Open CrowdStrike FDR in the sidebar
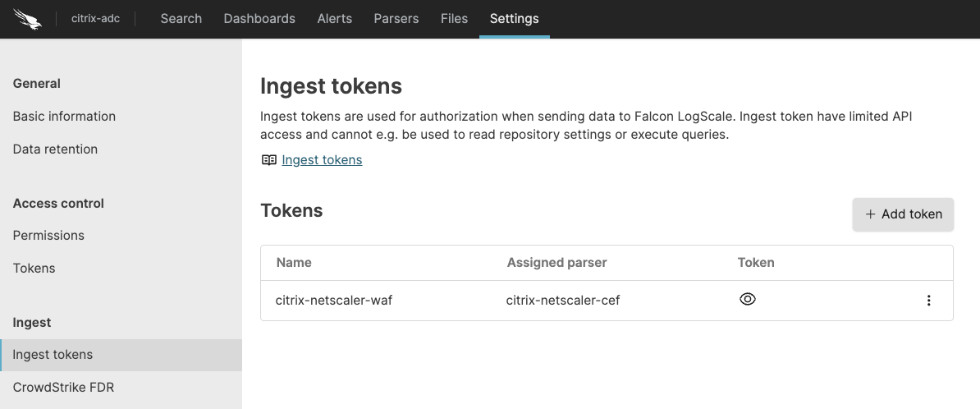 pos(63,388)
